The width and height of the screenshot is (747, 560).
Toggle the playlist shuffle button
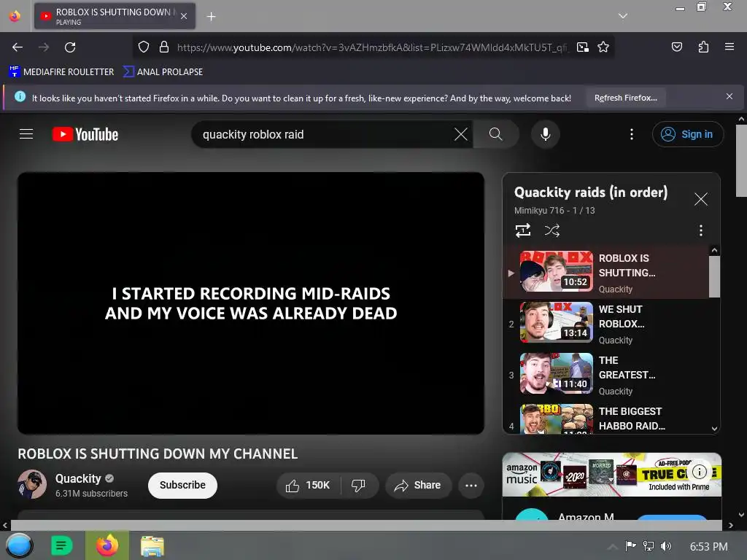coord(551,230)
